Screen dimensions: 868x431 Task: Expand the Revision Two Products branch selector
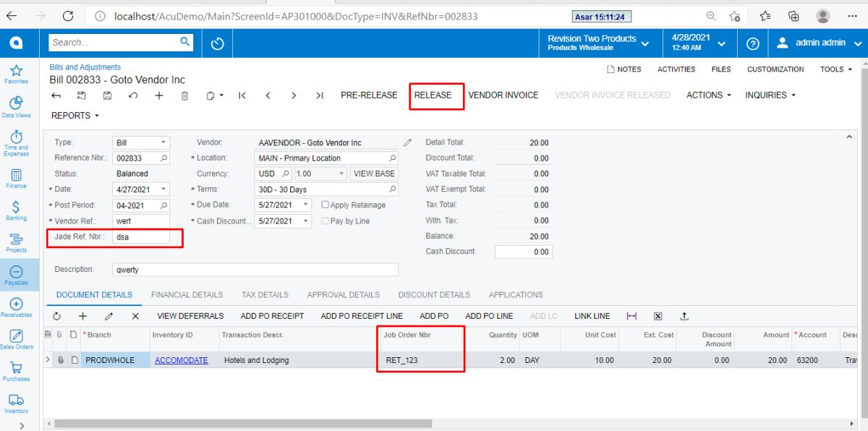(598, 43)
